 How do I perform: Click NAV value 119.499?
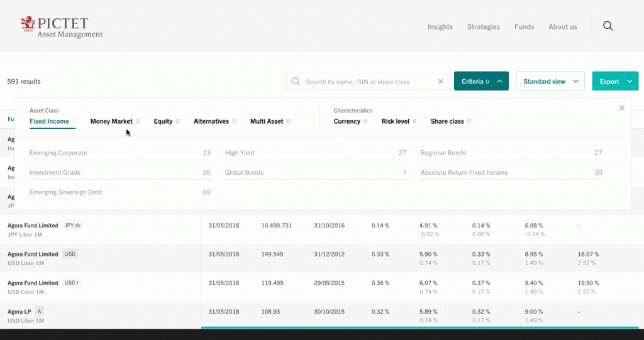(272, 283)
